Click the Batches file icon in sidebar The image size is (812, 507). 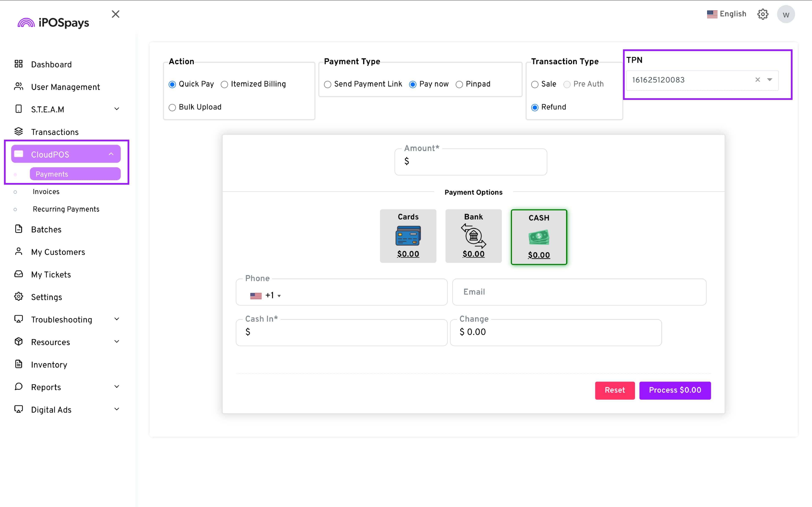pos(18,229)
